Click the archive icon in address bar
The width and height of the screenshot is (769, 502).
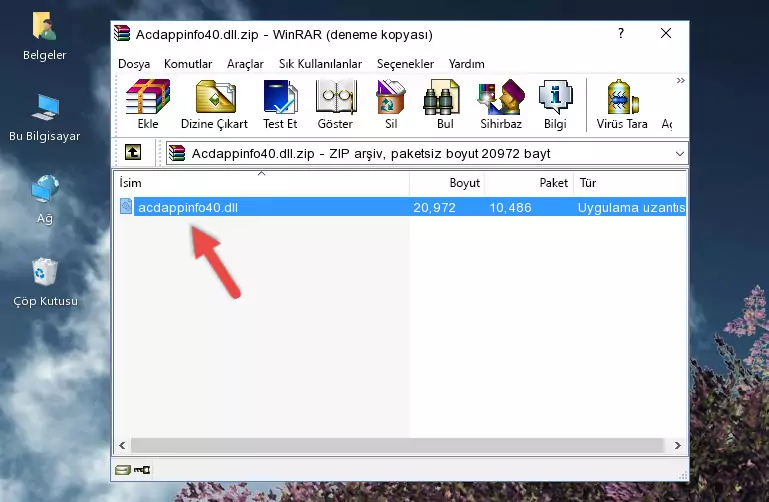click(x=177, y=153)
